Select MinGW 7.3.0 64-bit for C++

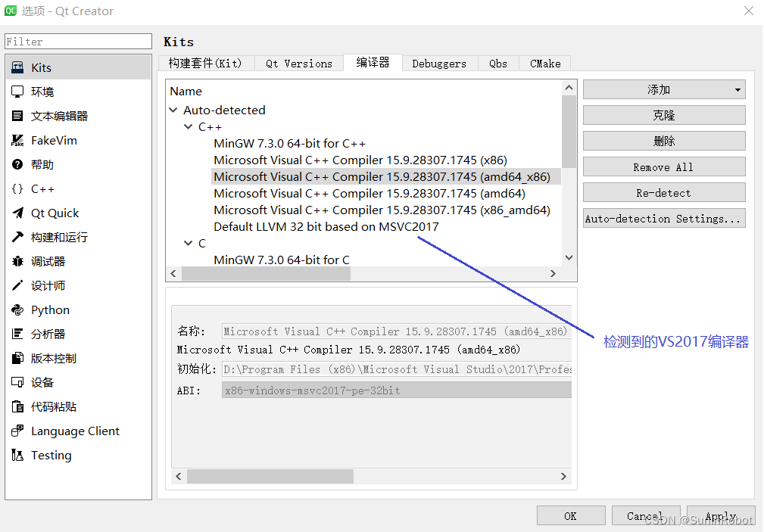pos(289,144)
